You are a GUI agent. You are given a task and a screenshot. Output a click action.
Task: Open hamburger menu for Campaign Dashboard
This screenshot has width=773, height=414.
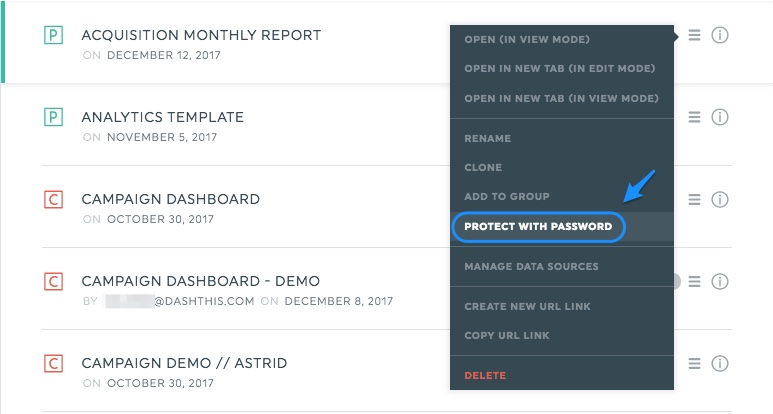[x=694, y=199]
